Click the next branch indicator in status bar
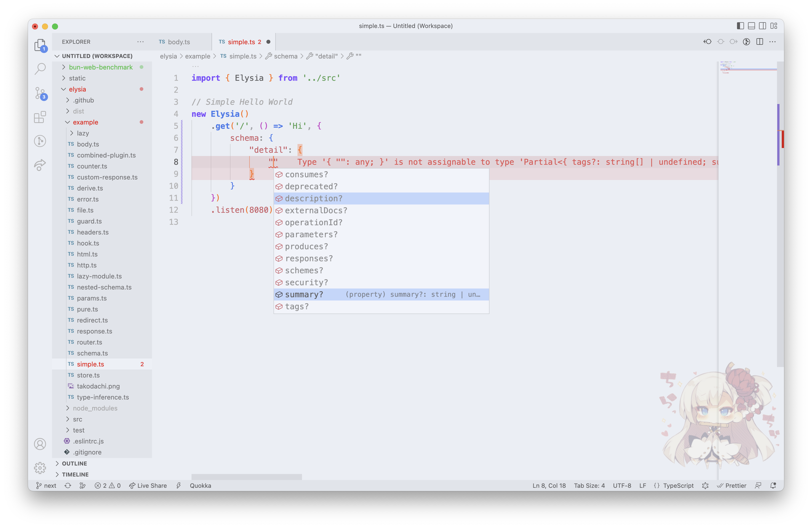The image size is (812, 528). click(x=46, y=485)
